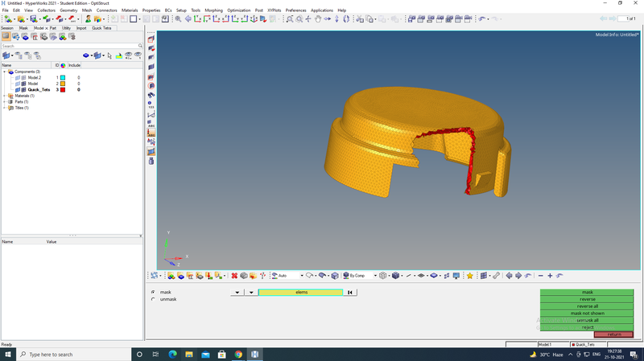The height and width of the screenshot is (361, 644).
Task: Click the shaded elements cube icon
Action: point(395,276)
